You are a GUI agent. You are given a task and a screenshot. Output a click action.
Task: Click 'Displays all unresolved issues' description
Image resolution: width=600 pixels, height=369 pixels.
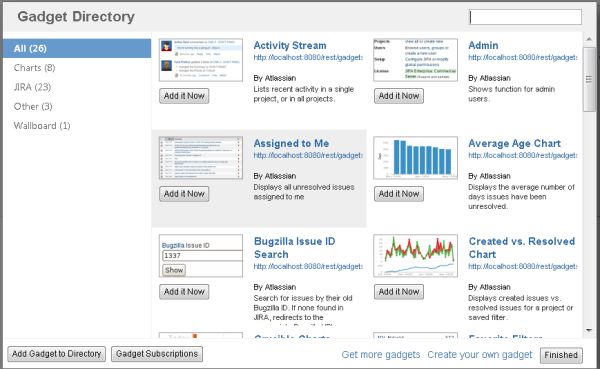[304, 192]
